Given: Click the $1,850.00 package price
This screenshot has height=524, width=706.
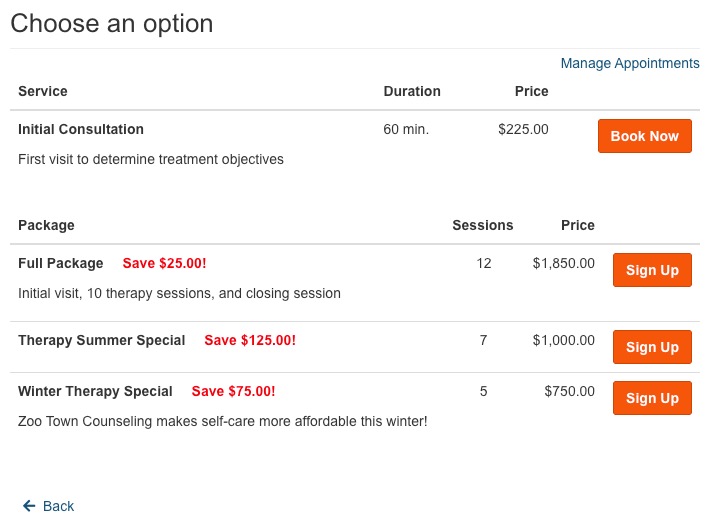Looking at the screenshot, I should tap(564, 263).
